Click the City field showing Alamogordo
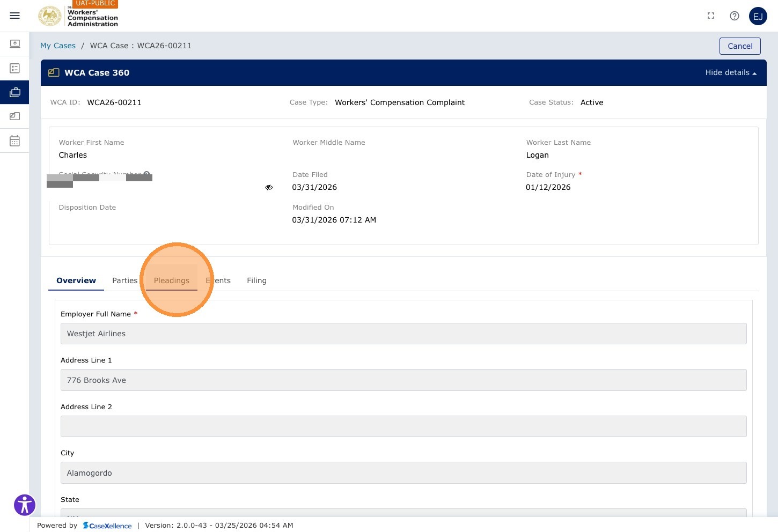Viewport: 778px width, 532px height. click(403, 473)
